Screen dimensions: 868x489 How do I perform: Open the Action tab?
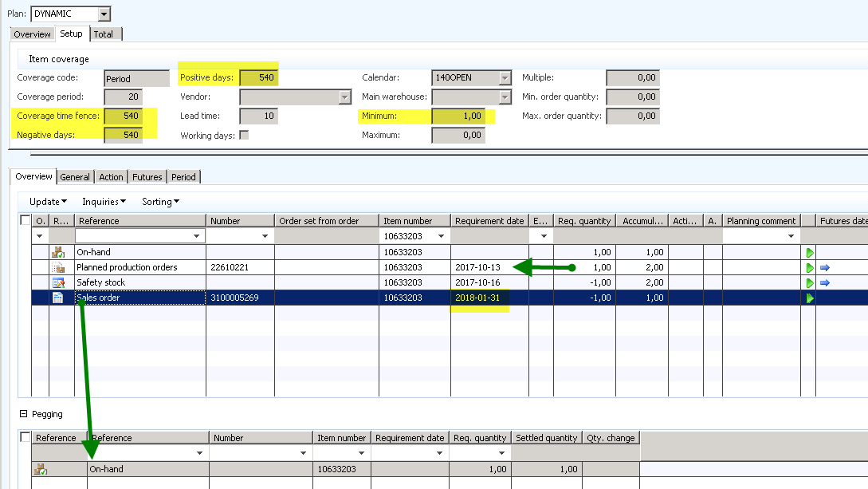pyautogui.click(x=112, y=177)
